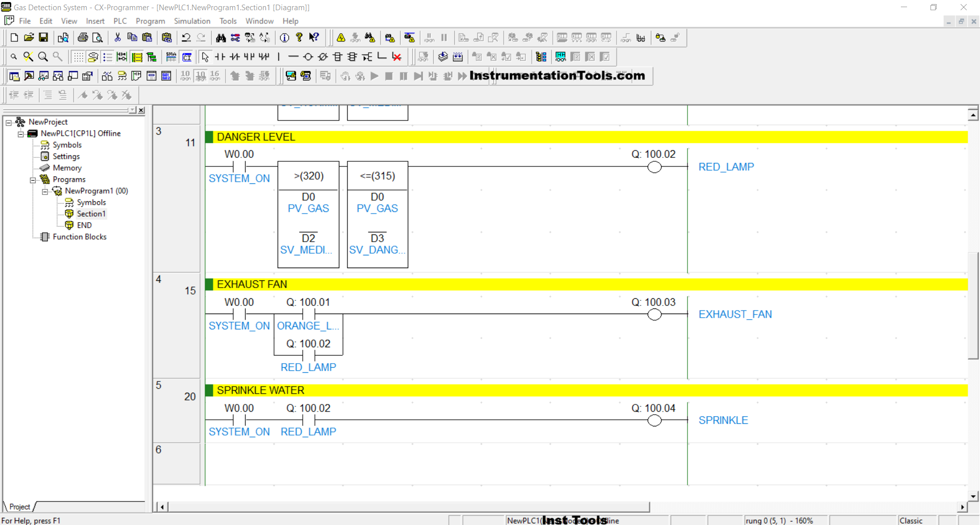Click the Find binoculars icon
Viewport: 980px width, 525px height.
point(220,38)
